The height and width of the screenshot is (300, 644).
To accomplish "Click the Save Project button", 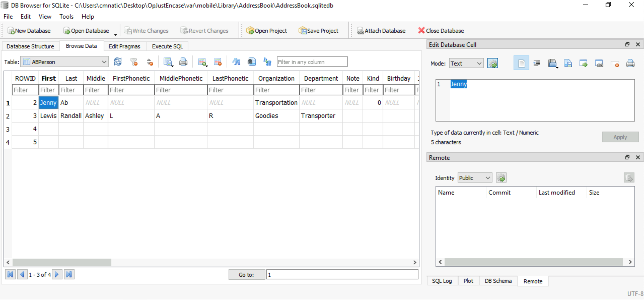I will [x=318, y=31].
